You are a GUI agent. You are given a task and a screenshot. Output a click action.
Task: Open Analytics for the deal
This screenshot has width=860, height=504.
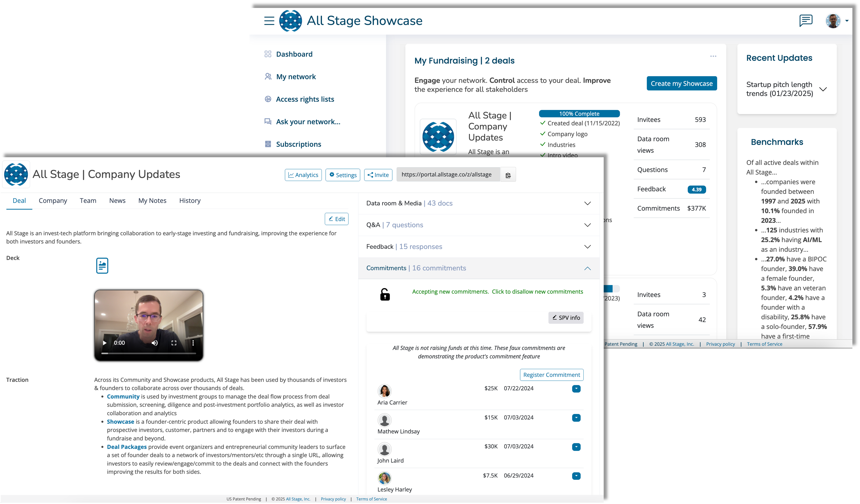[x=303, y=175]
